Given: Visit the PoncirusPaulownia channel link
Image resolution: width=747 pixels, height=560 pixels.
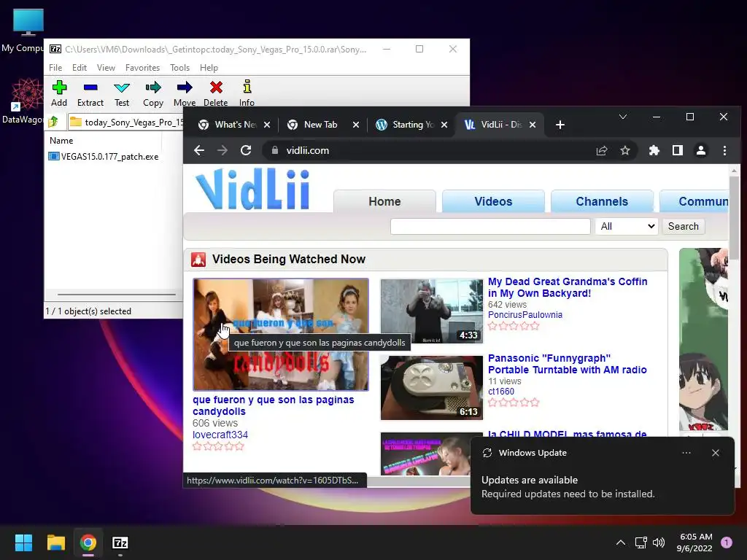Looking at the screenshot, I should pyautogui.click(x=525, y=315).
